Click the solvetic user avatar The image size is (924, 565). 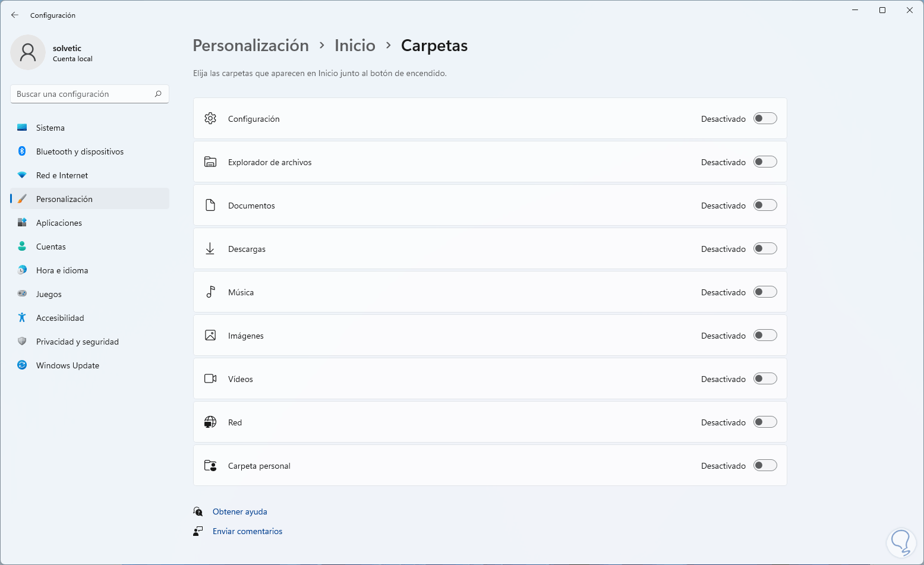[x=28, y=52]
